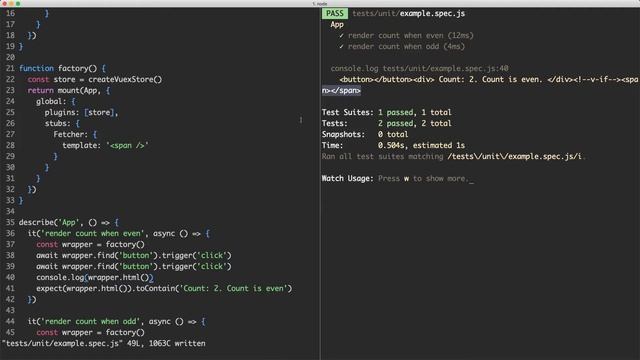This screenshot has height=360, width=640.
Task: Click 'Test Suites: 1 passed, 1 total'
Action: (387, 112)
